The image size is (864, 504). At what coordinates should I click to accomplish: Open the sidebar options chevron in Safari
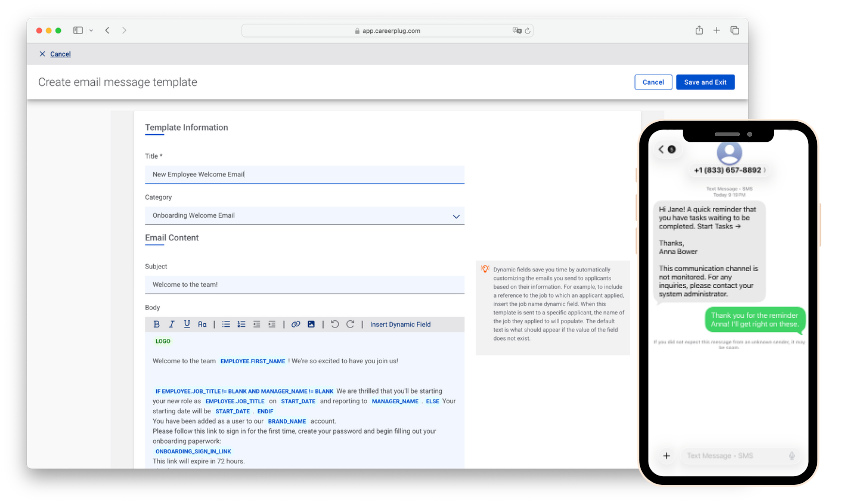point(91,30)
